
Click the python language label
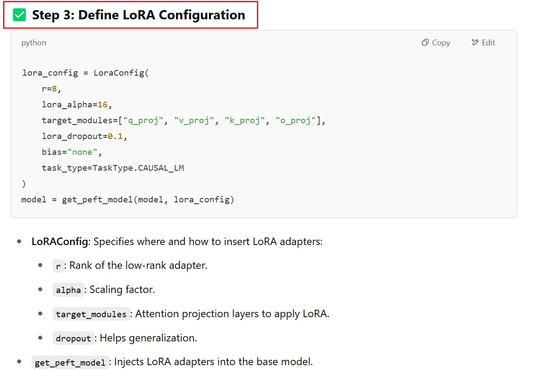[33, 43]
